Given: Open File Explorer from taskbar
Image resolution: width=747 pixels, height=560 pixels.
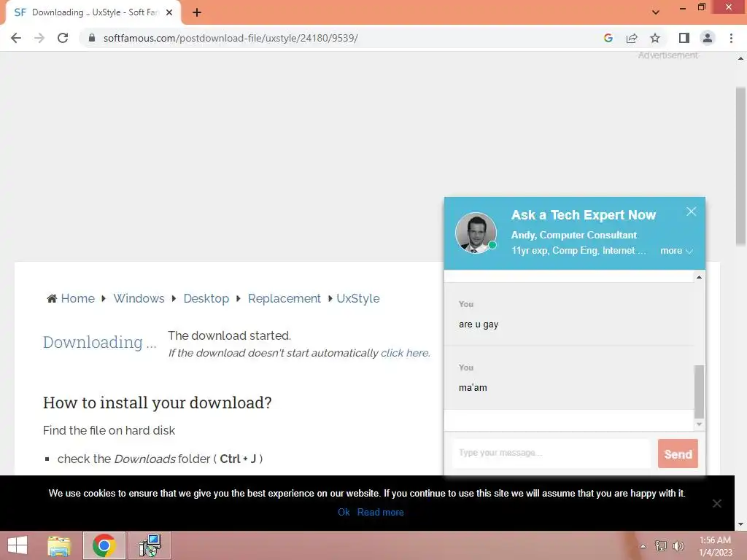Looking at the screenshot, I should pyautogui.click(x=59, y=545).
